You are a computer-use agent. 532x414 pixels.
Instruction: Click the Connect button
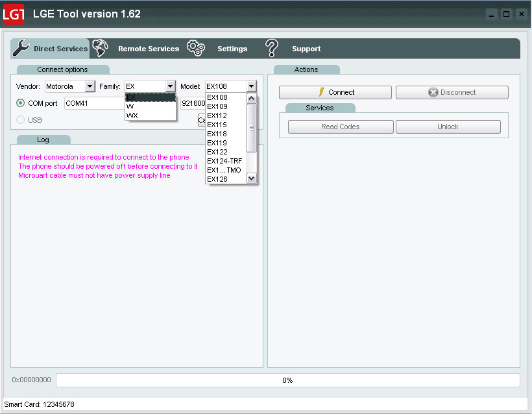tap(335, 92)
